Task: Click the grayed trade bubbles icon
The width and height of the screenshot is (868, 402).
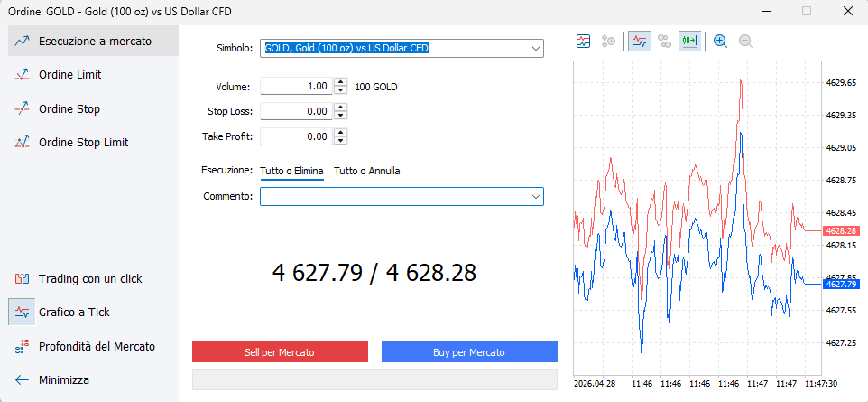Action: tap(664, 41)
